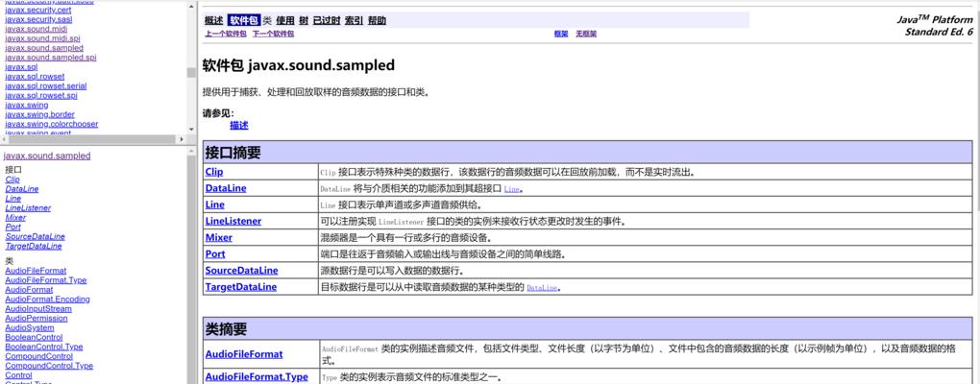Select javax.sql in the package list
This screenshot has height=384, width=980.
tap(21, 67)
